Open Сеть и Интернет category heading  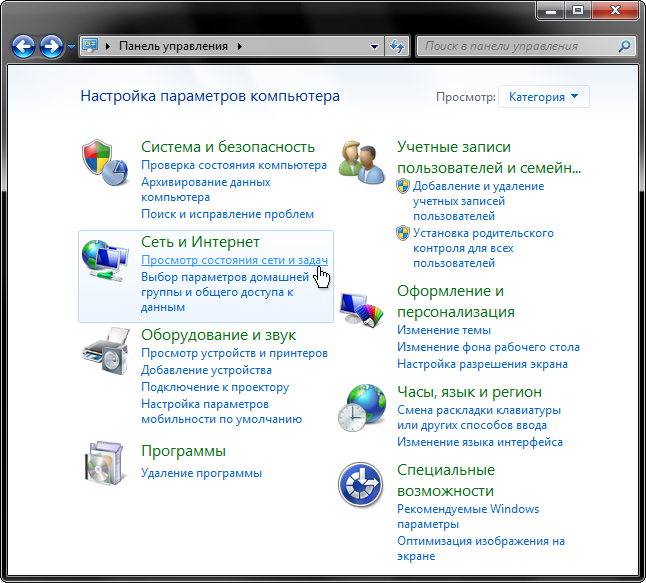[200, 242]
